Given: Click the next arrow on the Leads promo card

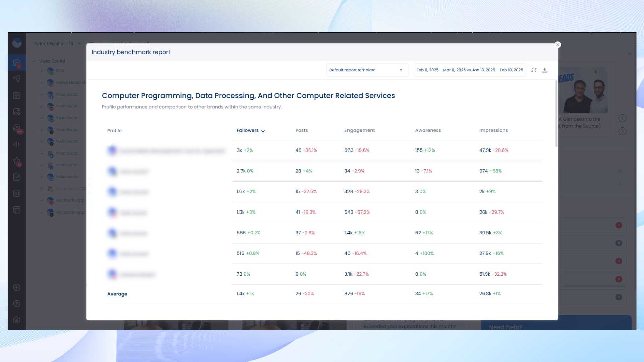Looking at the screenshot, I should pyautogui.click(x=623, y=131).
